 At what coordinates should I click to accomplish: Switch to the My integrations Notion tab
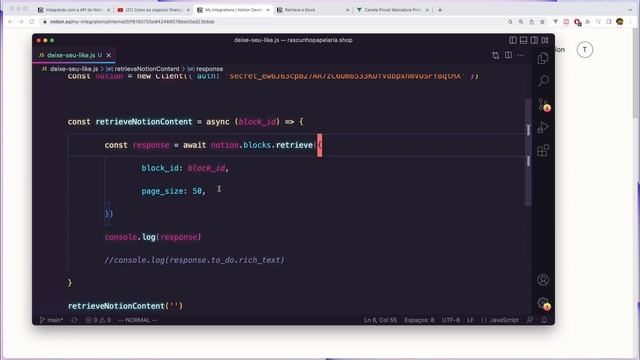[x=233, y=10]
